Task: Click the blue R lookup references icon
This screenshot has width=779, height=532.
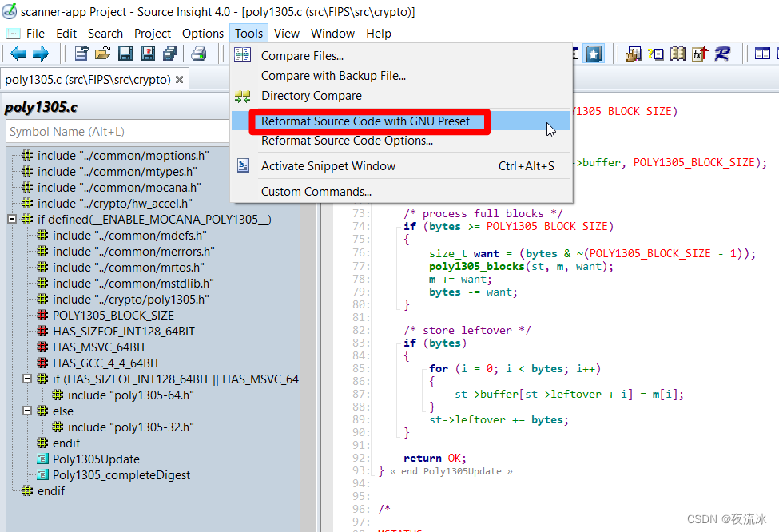Action: tap(722, 54)
